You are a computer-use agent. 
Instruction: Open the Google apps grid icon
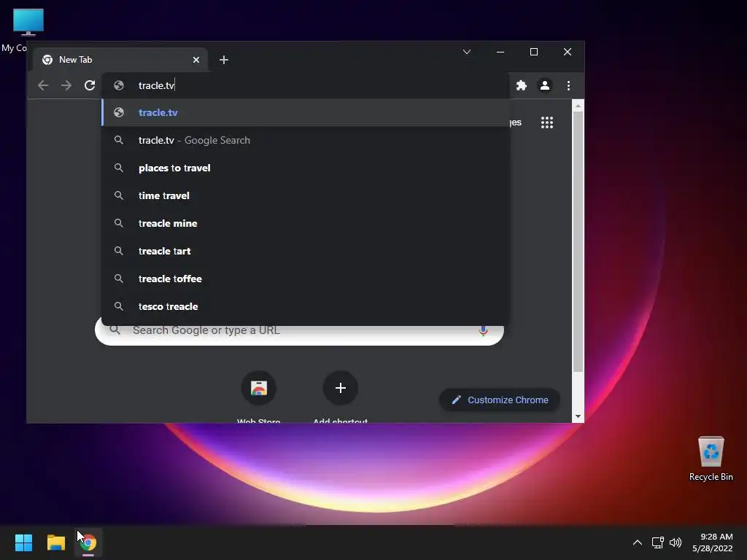547,122
